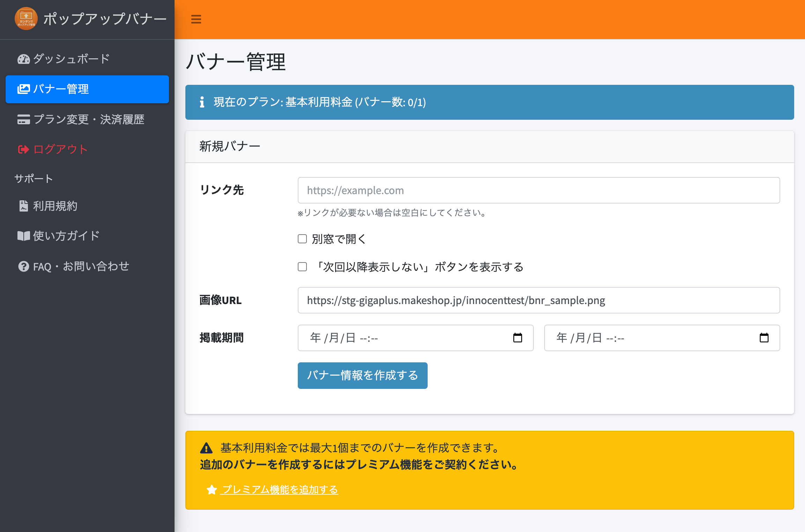Click the 利用規約 document icon

coord(23,206)
